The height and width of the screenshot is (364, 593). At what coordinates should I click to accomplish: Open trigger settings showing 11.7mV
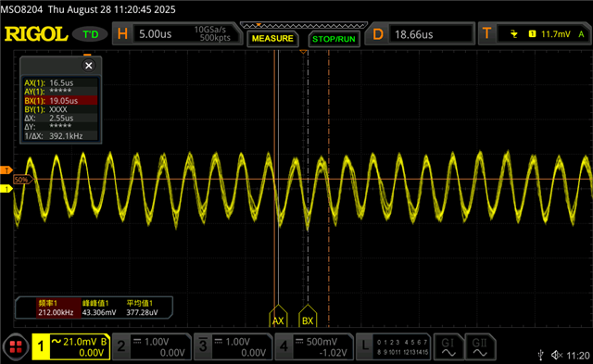534,34
